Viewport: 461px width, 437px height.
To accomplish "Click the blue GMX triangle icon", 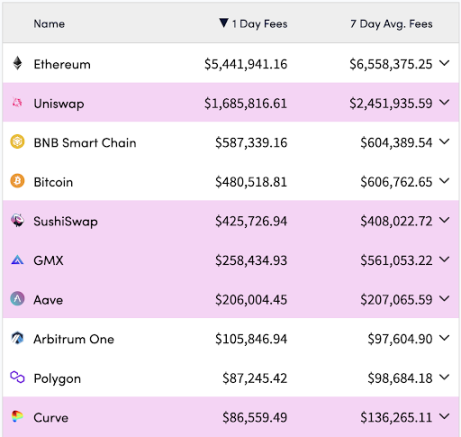I will point(17,260).
